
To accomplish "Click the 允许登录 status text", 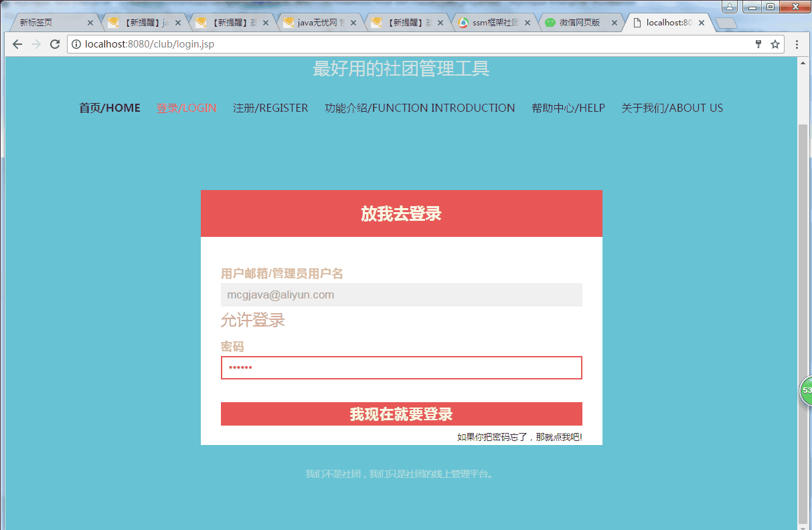I will (x=253, y=320).
